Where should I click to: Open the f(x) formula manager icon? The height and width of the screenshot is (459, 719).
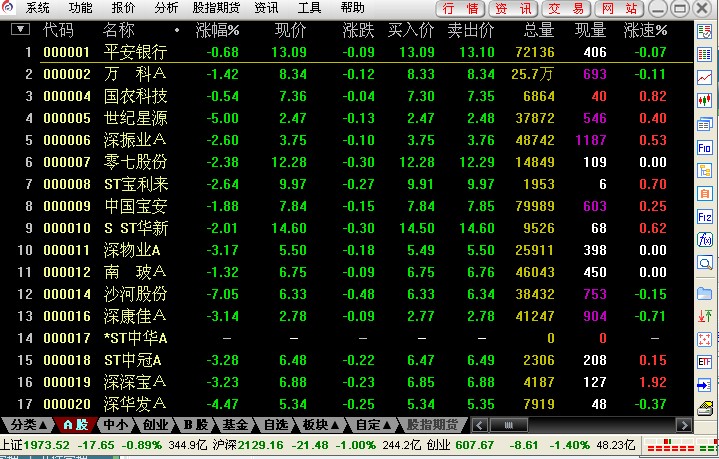tap(705, 239)
